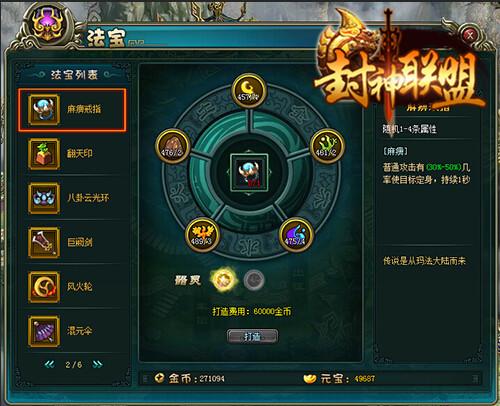The width and height of the screenshot is (500, 406).
Task: Choose the 混元伞 umbrella icon
Action: click(x=44, y=331)
